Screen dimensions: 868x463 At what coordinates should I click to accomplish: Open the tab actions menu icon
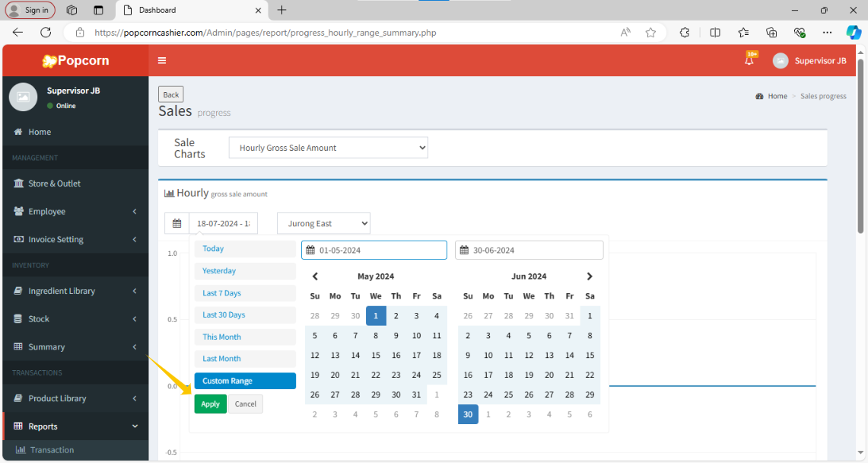point(99,10)
